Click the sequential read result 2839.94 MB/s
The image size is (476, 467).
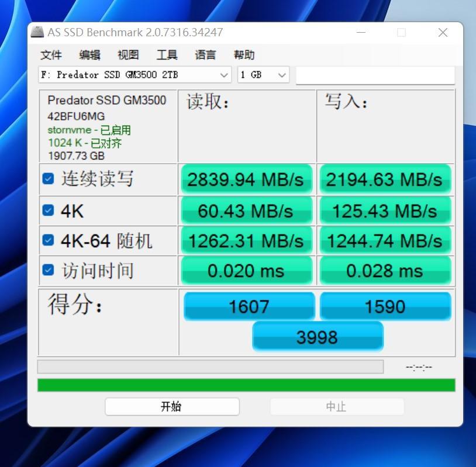point(247,179)
